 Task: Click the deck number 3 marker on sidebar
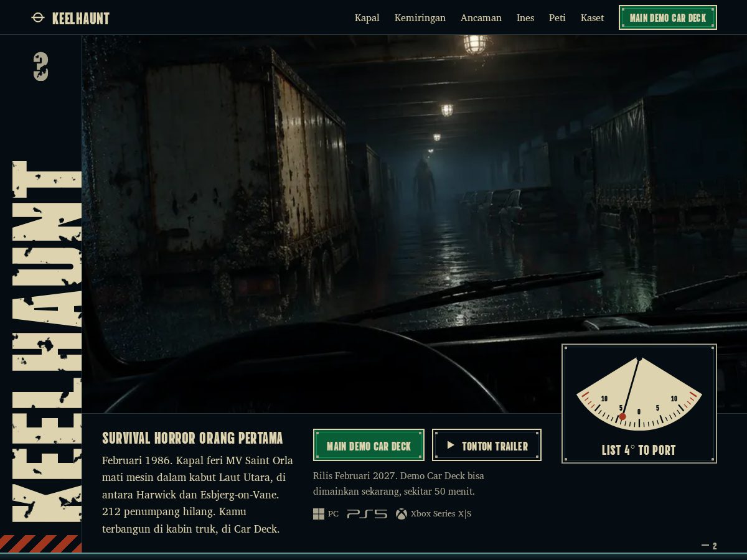[41, 67]
